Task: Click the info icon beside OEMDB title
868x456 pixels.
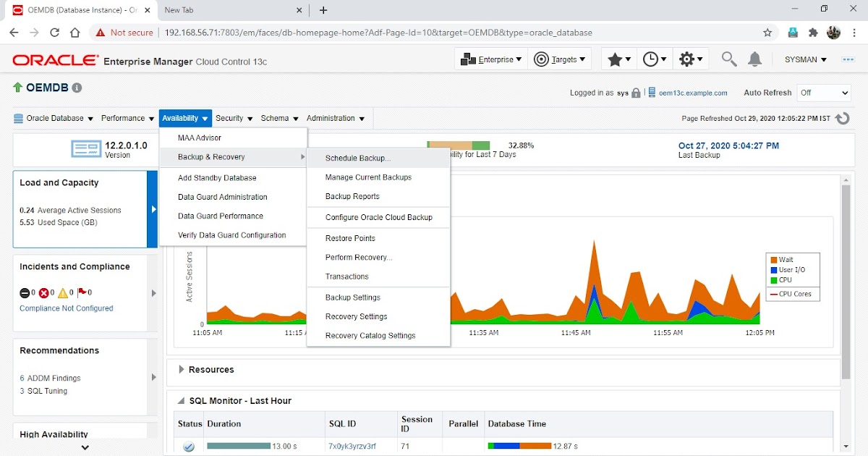Action: 77,87
